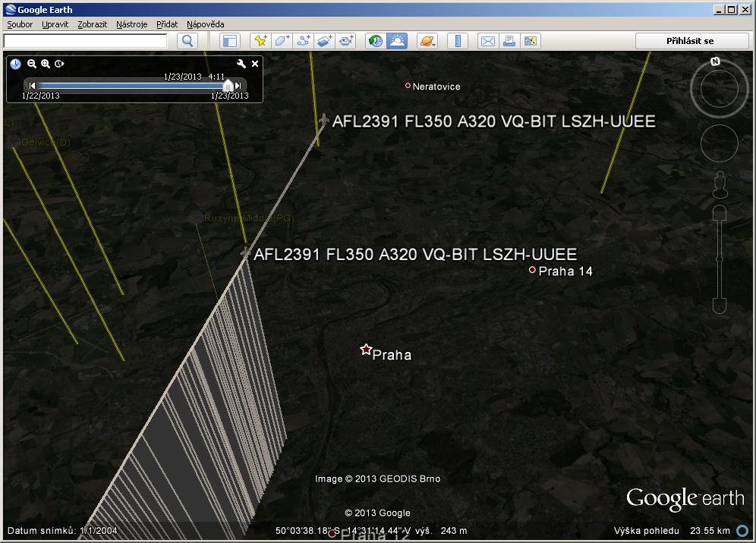
Task: Add a placemark with the pushpin icon
Action: coord(260,41)
